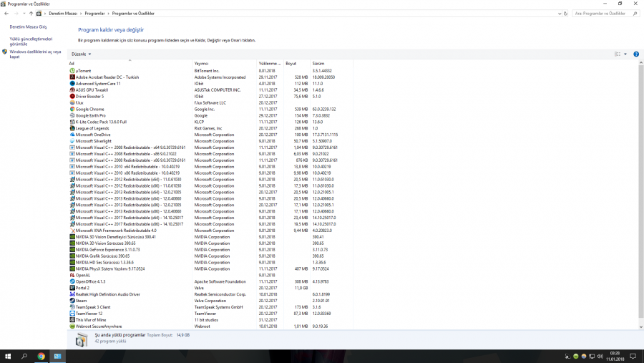
Task: Open Windows özelliklerini aç veya kapat link
Action: pyautogui.click(x=35, y=54)
